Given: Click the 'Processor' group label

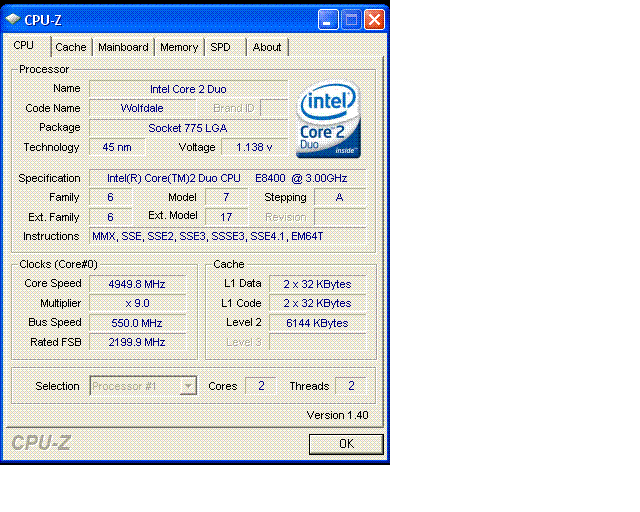Looking at the screenshot, I should click(44, 69).
